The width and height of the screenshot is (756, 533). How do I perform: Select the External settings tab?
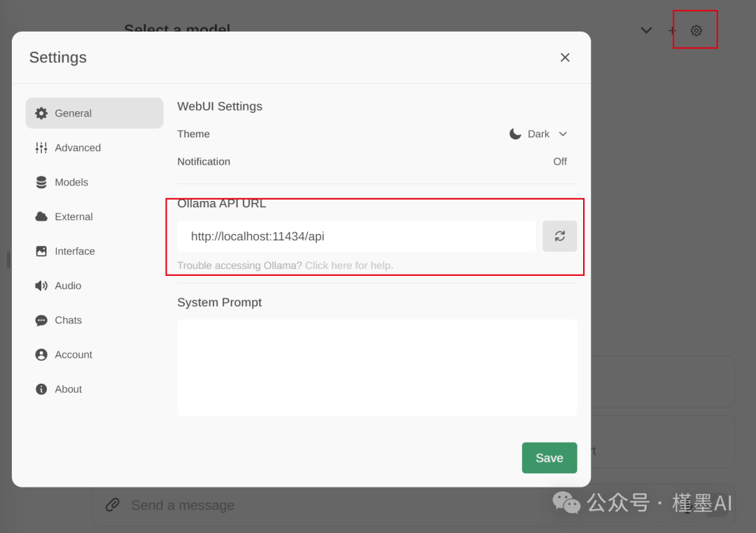tap(94, 216)
